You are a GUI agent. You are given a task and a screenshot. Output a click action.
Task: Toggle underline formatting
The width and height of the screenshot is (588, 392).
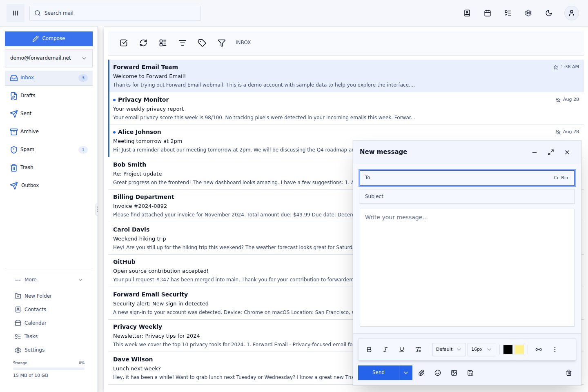click(402, 350)
